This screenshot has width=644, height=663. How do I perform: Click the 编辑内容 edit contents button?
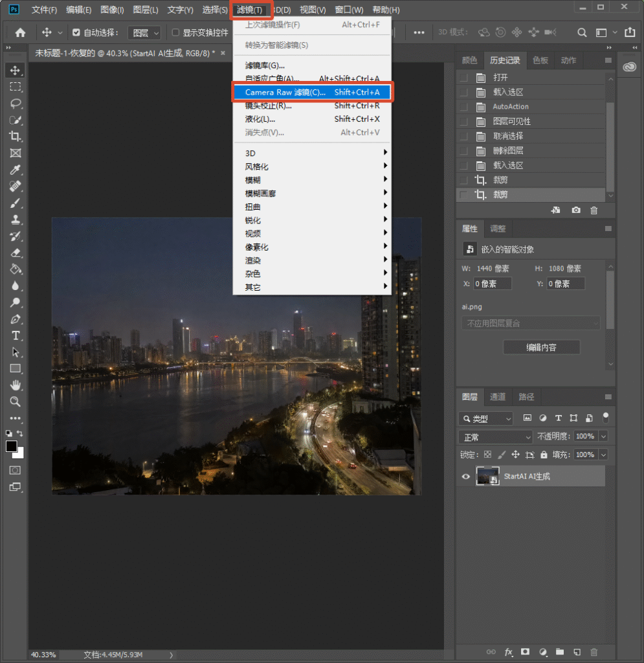[541, 348]
